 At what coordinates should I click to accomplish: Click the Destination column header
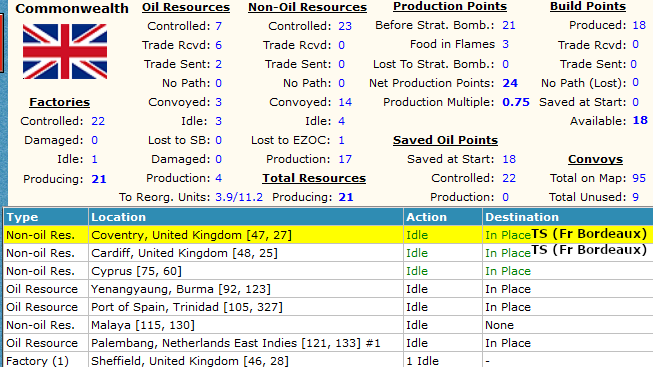click(568, 217)
